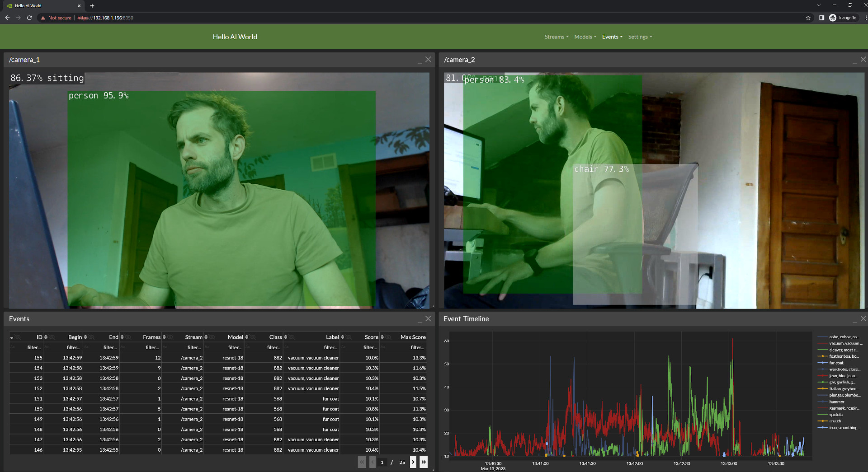Click the Hello AI World title link
Image resolution: width=868 pixels, height=472 pixels.
[x=235, y=37]
